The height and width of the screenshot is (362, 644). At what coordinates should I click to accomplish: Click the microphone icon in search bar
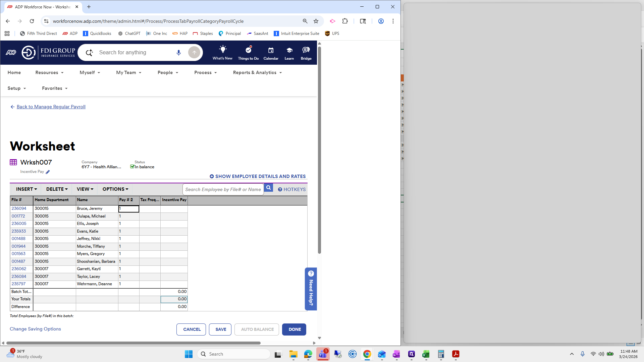[x=178, y=53]
